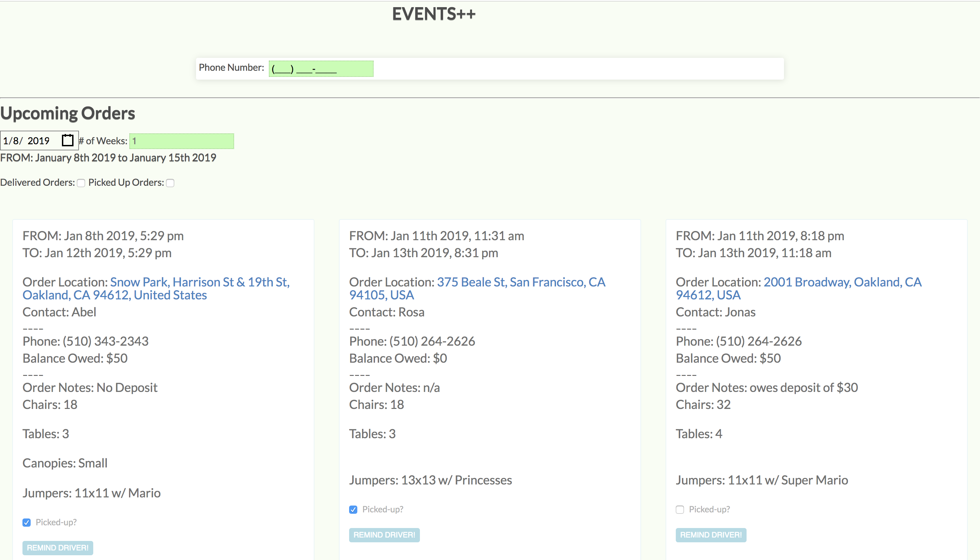Screen dimensions: 980x560
Task: Open the 2001 Broadway, Oakland location link
Action: (x=799, y=289)
